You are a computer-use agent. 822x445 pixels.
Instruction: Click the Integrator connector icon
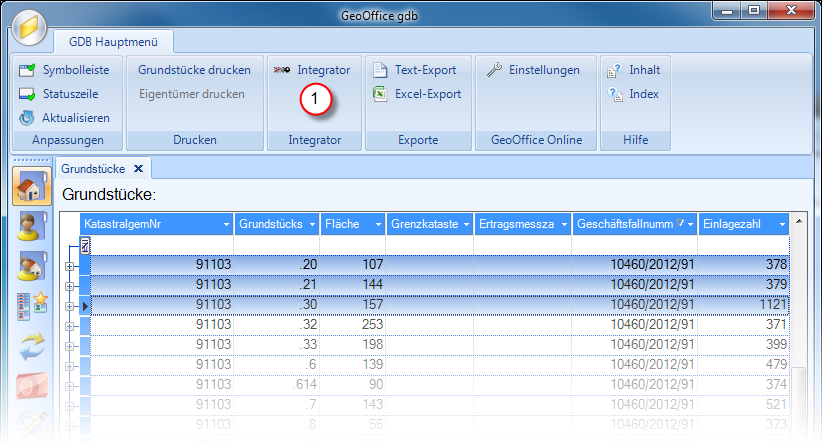[282, 70]
